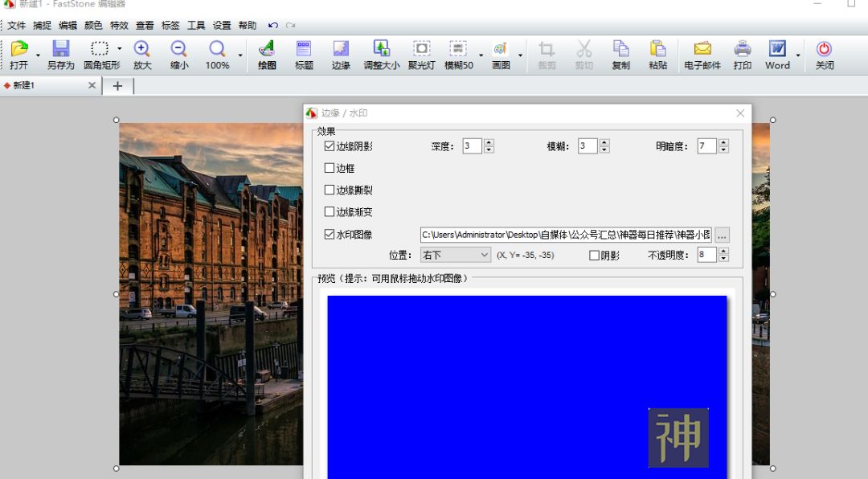Viewport: 868px width, 479px height.
Task: Copy image with 复制 icon
Action: coord(620,55)
